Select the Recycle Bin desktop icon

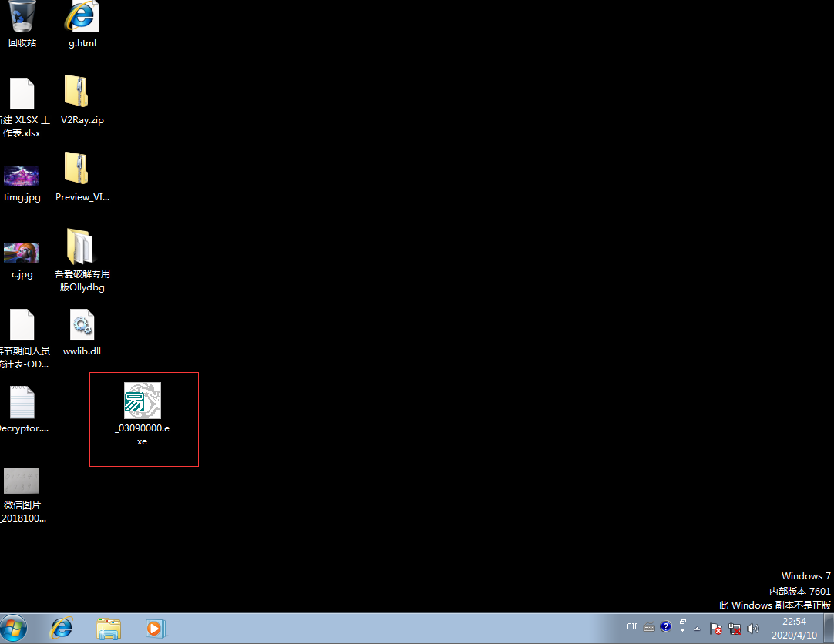22,17
